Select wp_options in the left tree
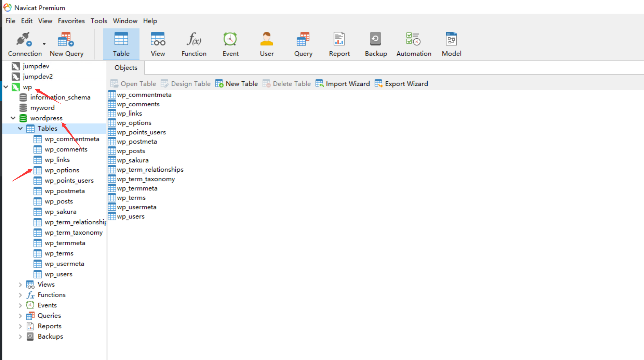The image size is (644, 360). click(x=62, y=170)
